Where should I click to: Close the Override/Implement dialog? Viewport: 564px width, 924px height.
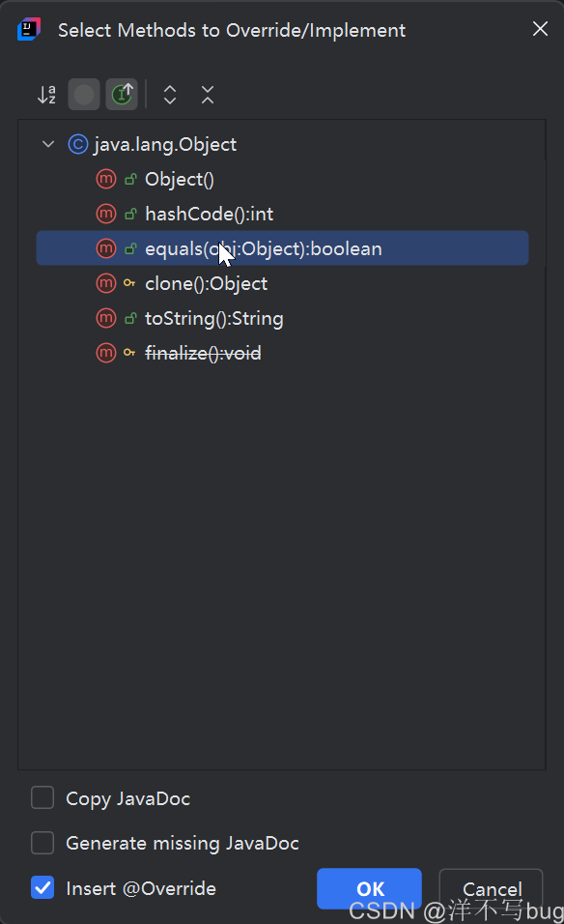(540, 29)
